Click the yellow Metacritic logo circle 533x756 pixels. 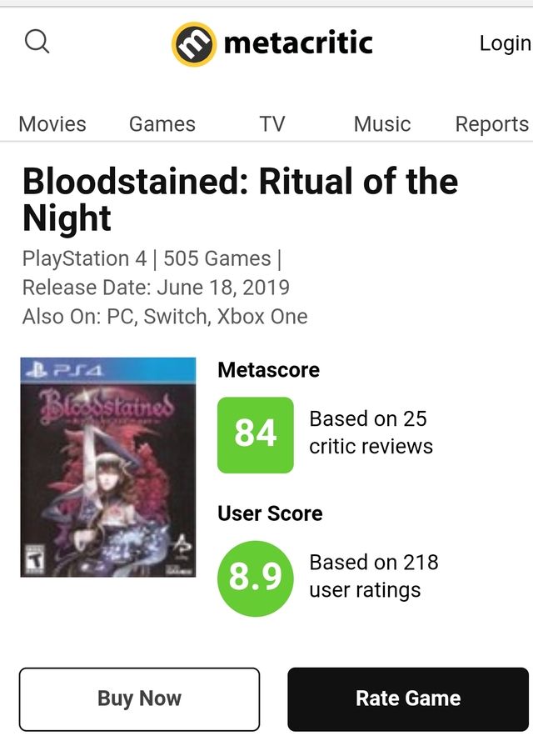pyautogui.click(x=193, y=43)
